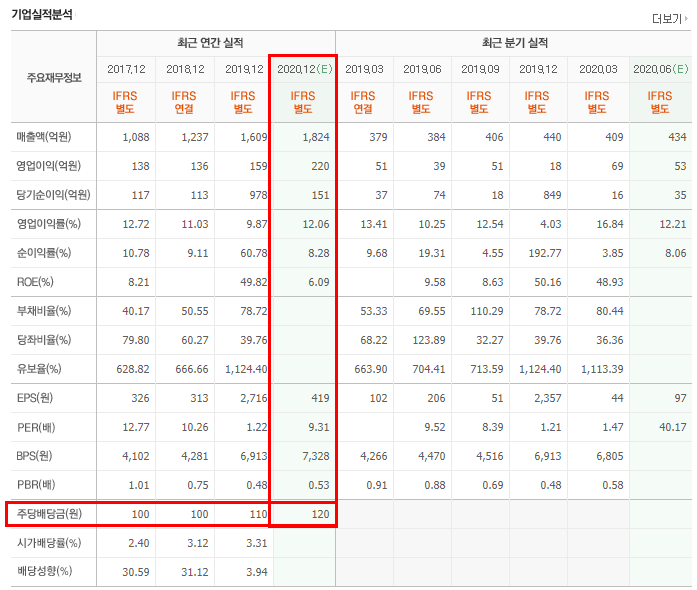The image size is (697, 590).
Task: Click the PER(배) row label
Action: coord(36,427)
